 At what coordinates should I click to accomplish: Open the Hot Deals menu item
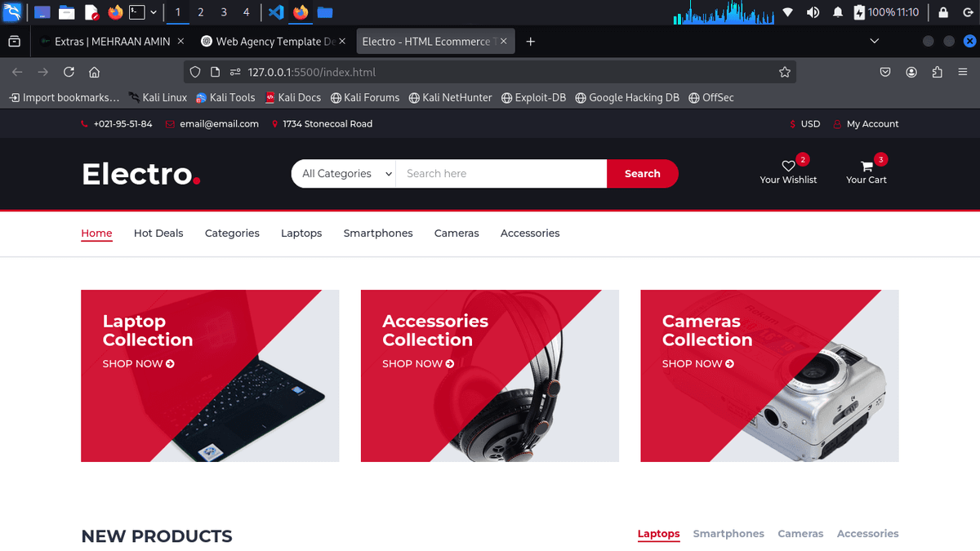158,233
